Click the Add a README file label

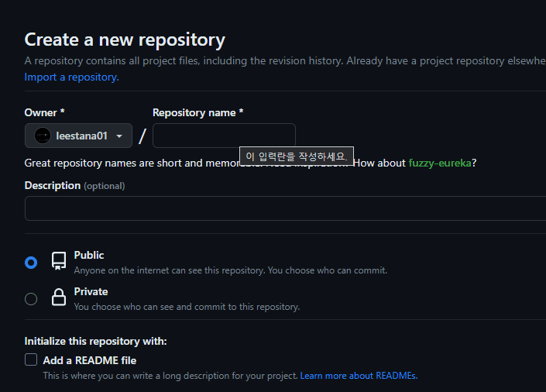90,360
